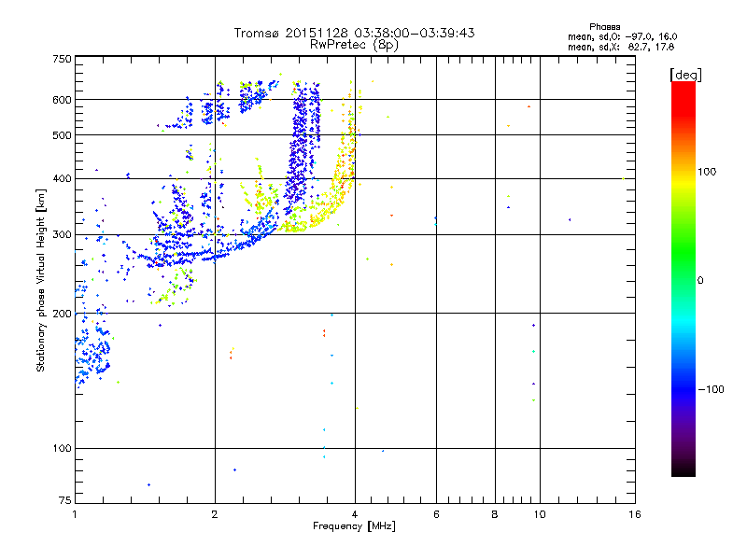747x560 pixels.
Task: Click x-axis label '4'
Action: coord(355,514)
